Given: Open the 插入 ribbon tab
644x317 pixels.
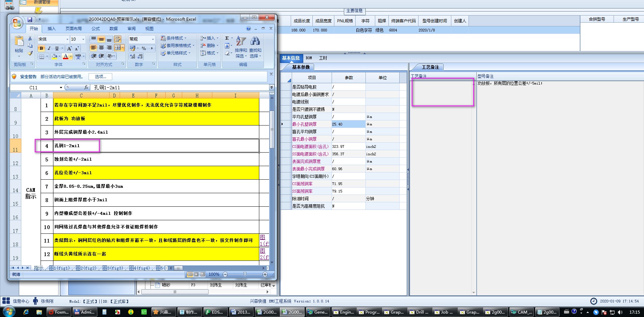Looking at the screenshot, I should tap(51, 29).
